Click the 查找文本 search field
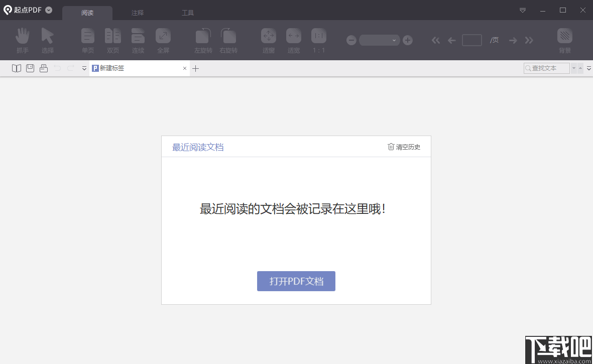The height and width of the screenshot is (364, 593). point(547,68)
